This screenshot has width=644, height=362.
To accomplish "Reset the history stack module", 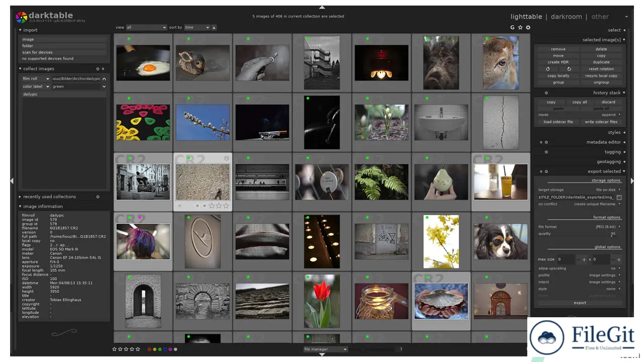I will click(546, 93).
